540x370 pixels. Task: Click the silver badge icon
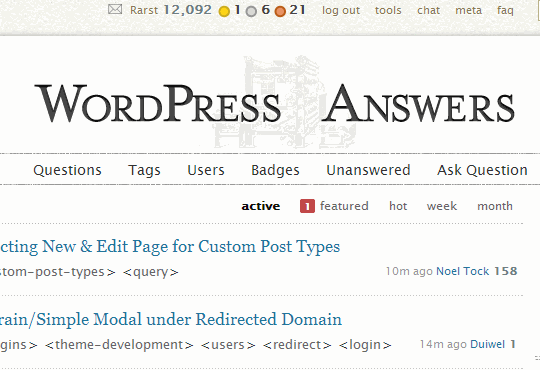pyautogui.click(x=251, y=12)
